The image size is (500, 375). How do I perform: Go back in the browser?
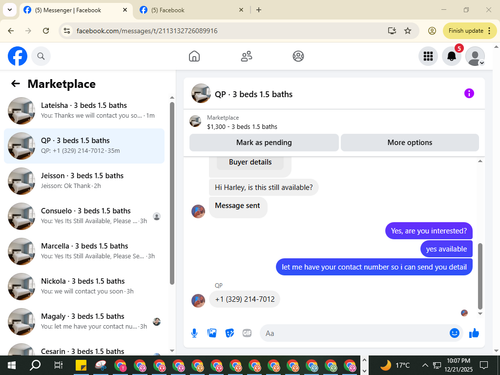coord(11,31)
